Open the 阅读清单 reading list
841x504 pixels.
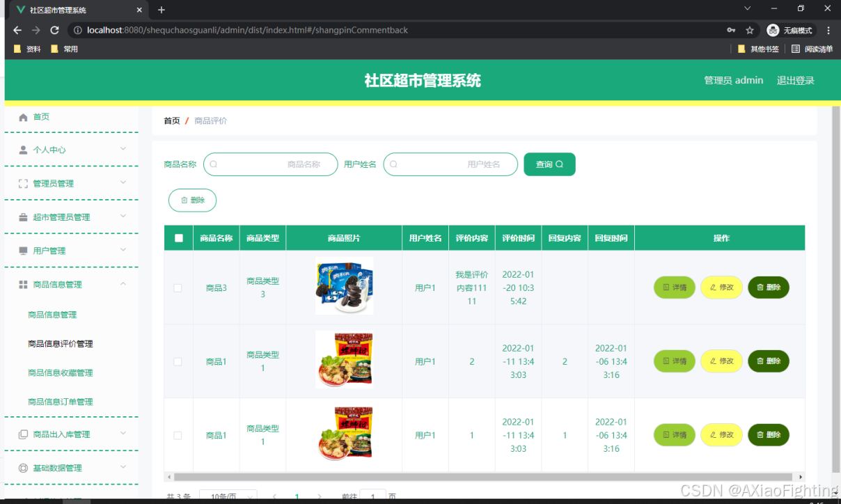pyautogui.click(x=812, y=49)
